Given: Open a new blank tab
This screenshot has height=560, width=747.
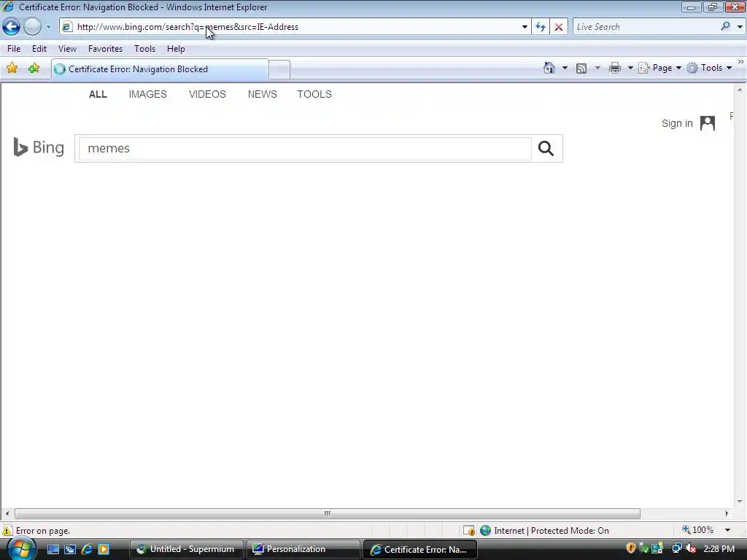Looking at the screenshot, I should point(279,69).
